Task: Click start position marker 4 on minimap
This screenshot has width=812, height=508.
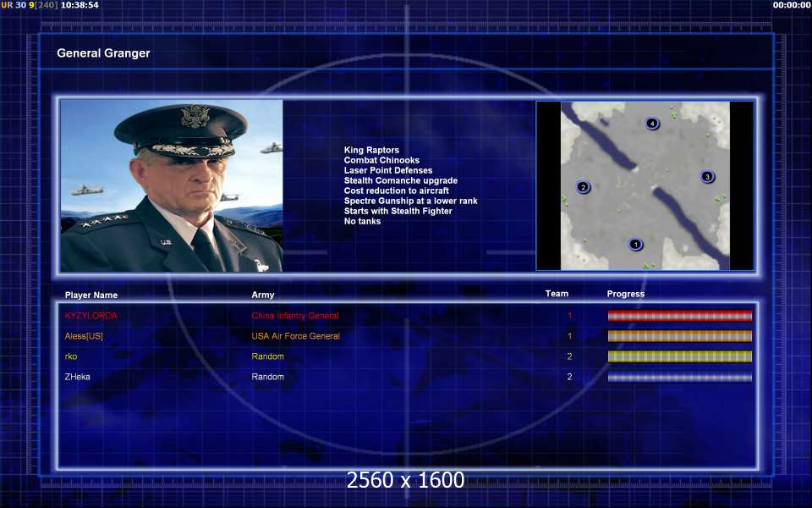Action: tap(652, 124)
